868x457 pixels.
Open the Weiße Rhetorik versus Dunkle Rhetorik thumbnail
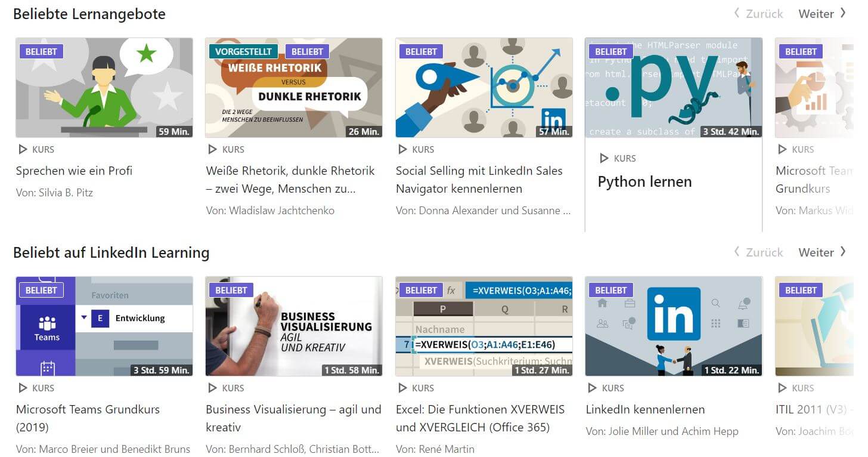pyautogui.click(x=294, y=88)
